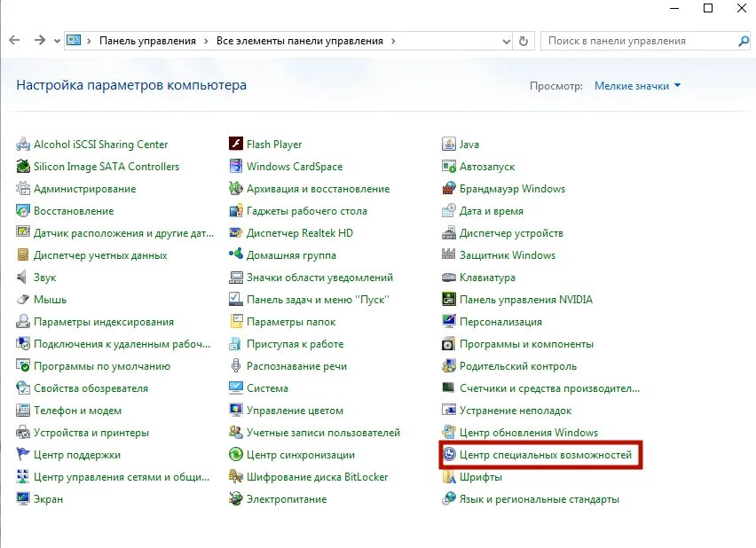Click the Домашняя группа icon
756x548 pixels.
point(236,255)
